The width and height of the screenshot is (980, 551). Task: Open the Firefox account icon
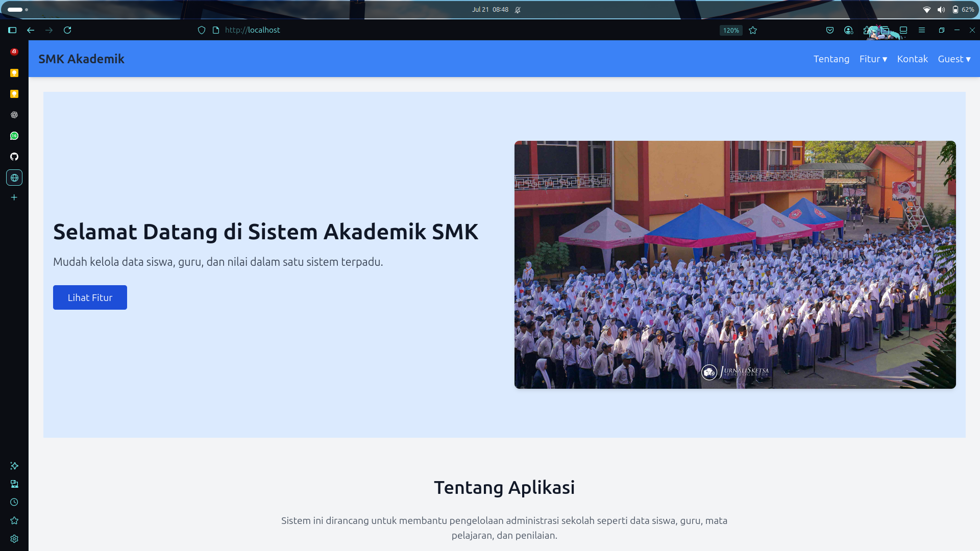(848, 30)
